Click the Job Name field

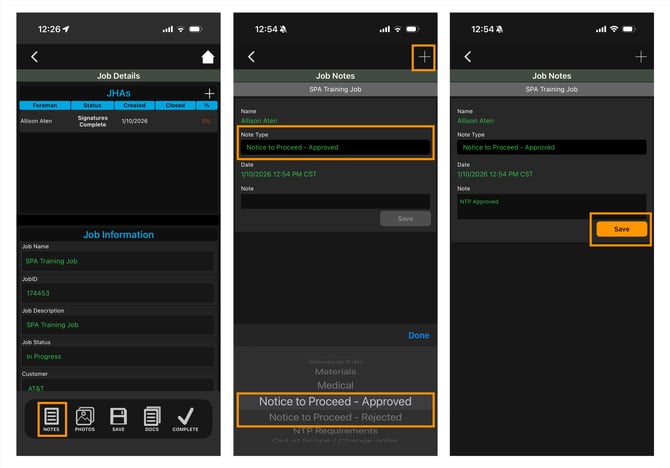[x=118, y=261]
